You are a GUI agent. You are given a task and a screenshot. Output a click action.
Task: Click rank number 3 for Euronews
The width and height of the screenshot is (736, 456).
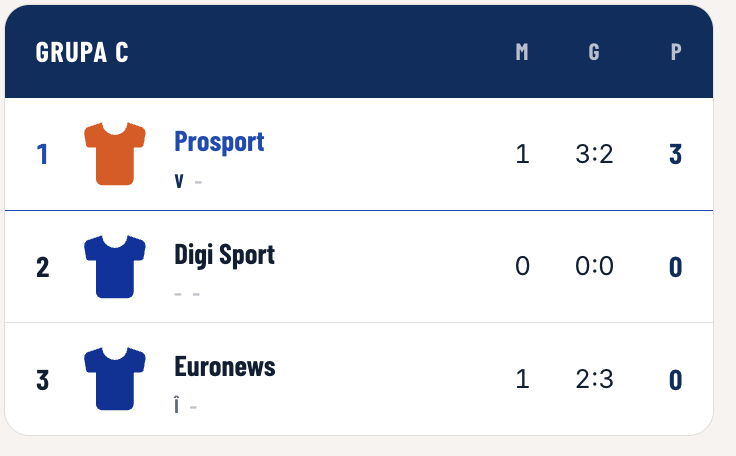click(x=42, y=379)
